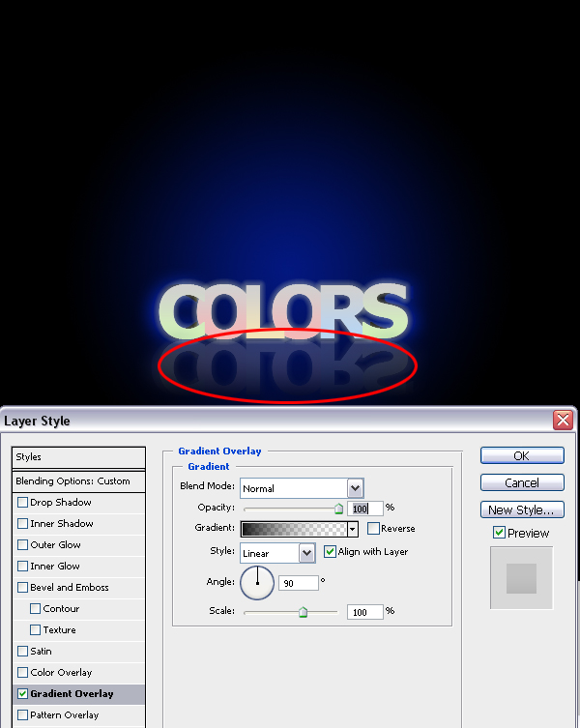Toggle the Preview checkbox
Image resolution: width=580 pixels, height=728 pixels.
pyautogui.click(x=499, y=533)
